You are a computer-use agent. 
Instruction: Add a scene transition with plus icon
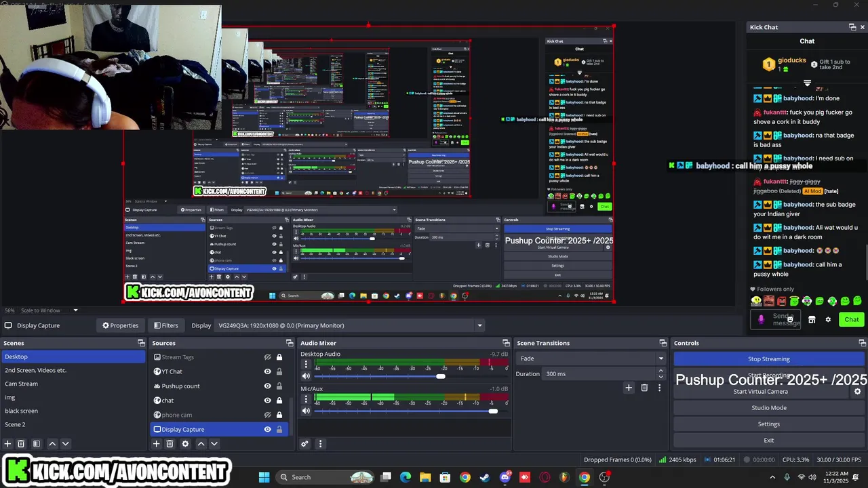(x=629, y=388)
